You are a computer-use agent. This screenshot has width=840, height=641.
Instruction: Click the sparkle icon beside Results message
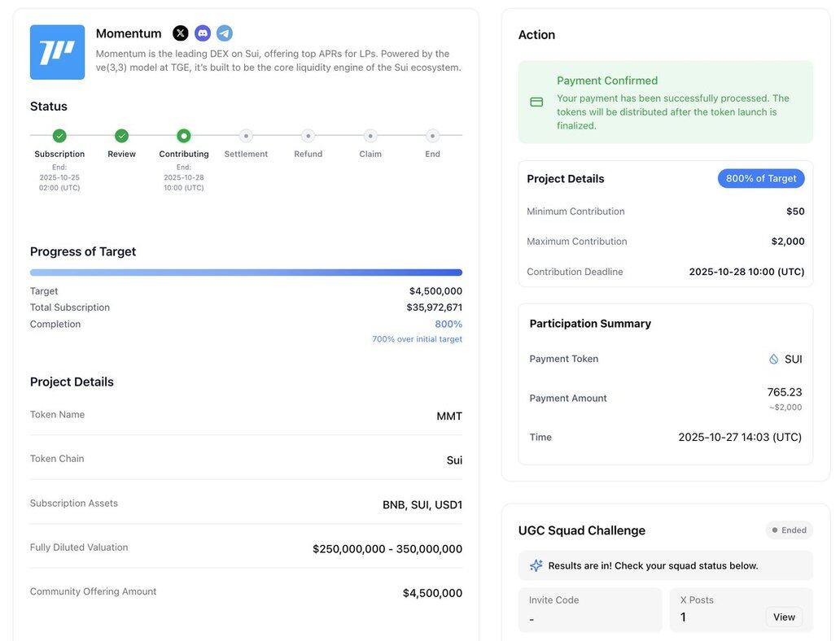pyautogui.click(x=536, y=565)
